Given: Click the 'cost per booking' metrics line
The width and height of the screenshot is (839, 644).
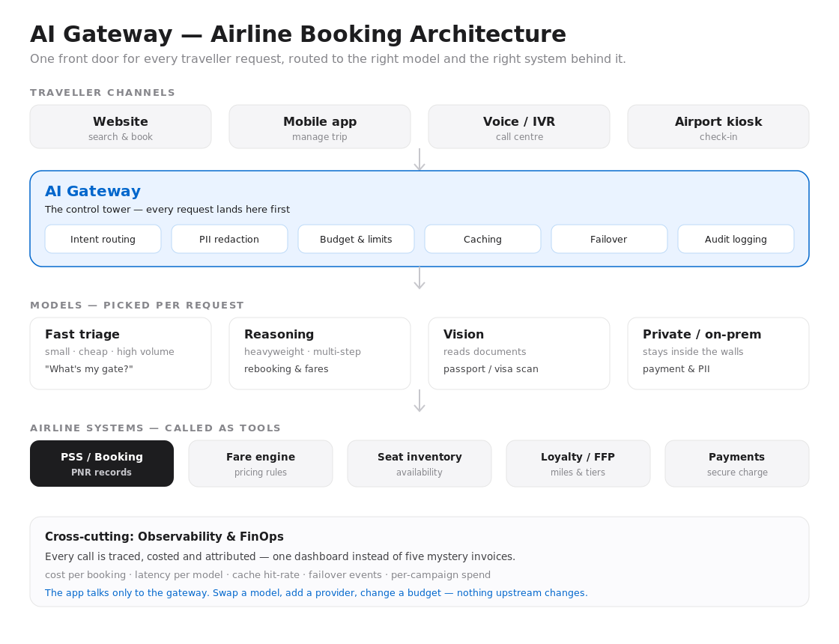Looking at the screenshot, I should 267,574.
